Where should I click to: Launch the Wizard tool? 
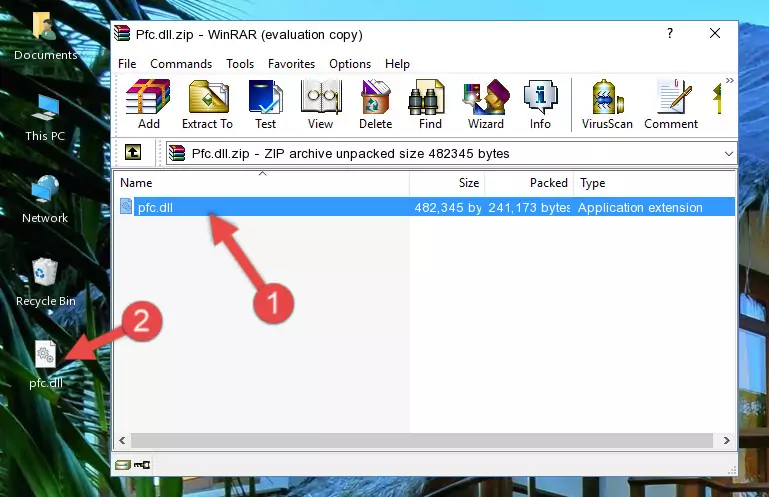[x=486, y=104]
